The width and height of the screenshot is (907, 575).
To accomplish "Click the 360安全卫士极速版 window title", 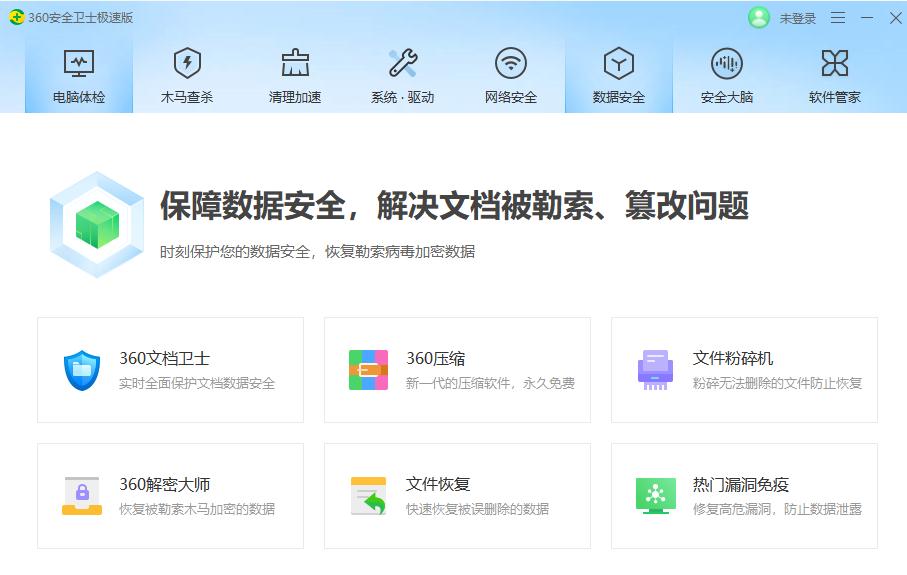I will (80, 18).
